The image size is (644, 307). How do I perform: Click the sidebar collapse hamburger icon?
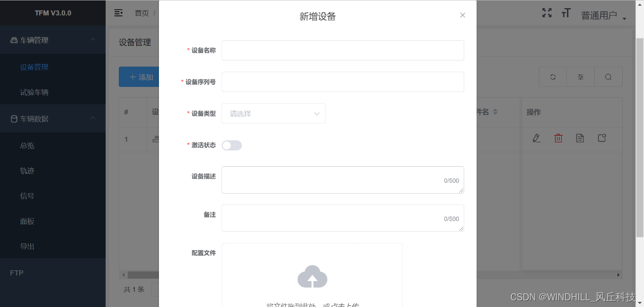coord(118,13)
